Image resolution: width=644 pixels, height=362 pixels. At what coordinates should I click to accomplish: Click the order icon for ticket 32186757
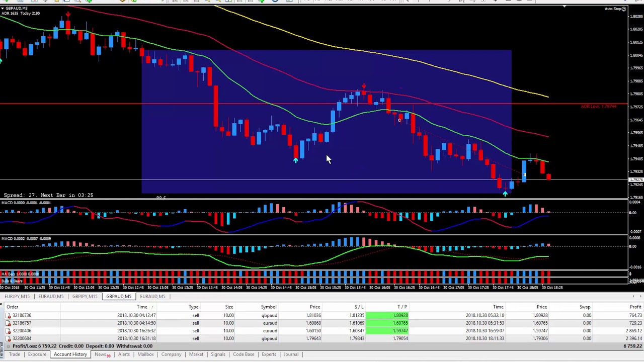click(x=8, y=323)
